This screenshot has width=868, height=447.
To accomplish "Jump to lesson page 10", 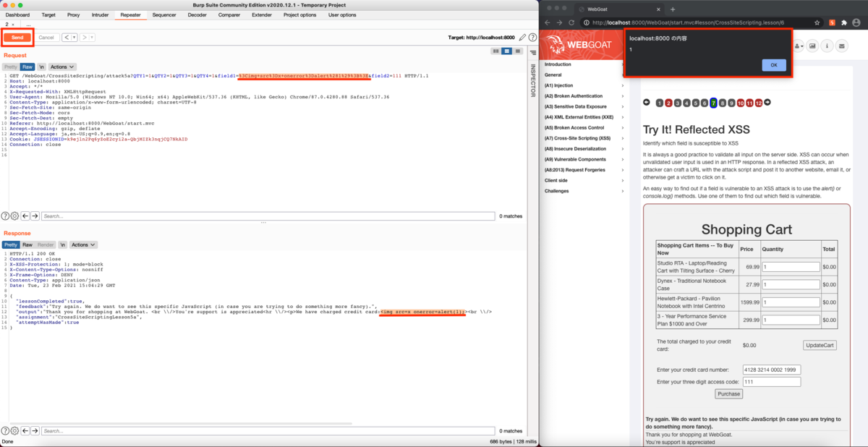I will tap(741, 103).
